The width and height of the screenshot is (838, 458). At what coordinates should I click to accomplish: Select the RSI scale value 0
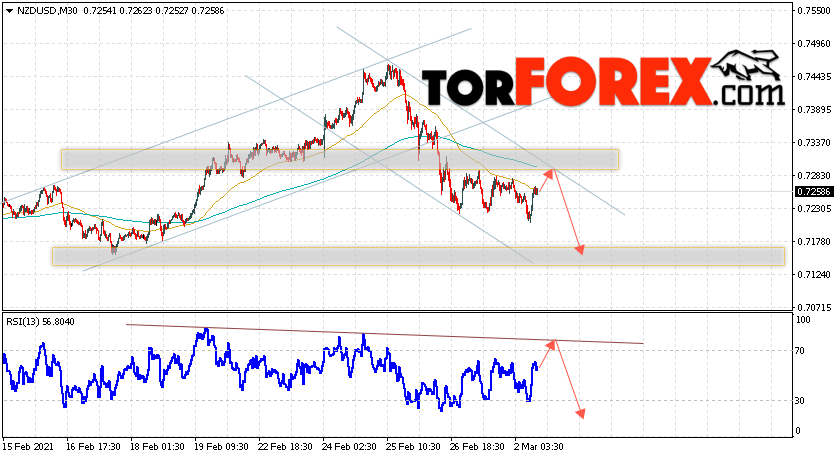click(798, 431)
